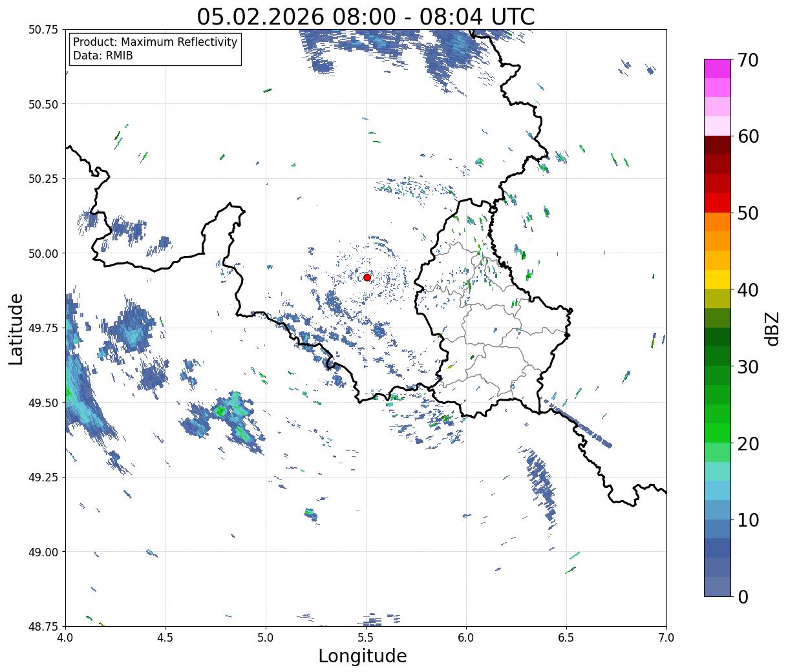
Task: Click the red radar station marker
Action: pyautogui.click(x=367, y=277)
